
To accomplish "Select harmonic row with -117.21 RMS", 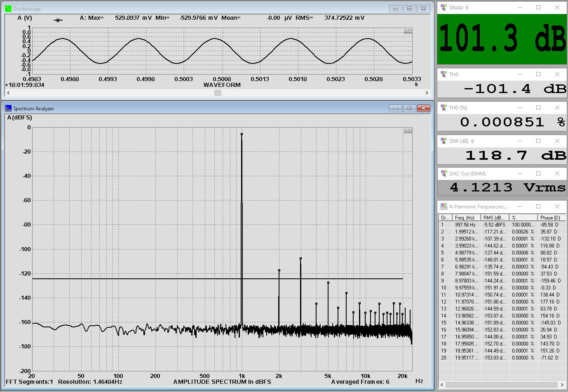I will [x=502, y=232].
